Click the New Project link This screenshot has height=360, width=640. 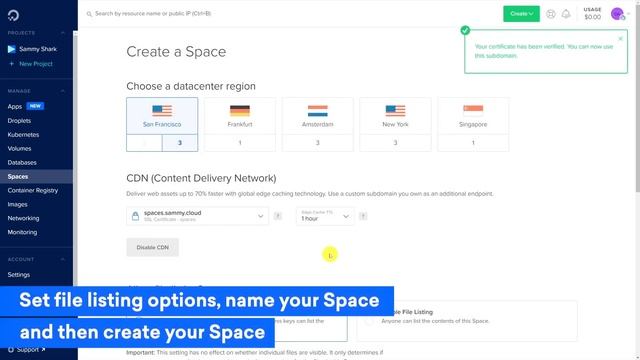point(31,64)
